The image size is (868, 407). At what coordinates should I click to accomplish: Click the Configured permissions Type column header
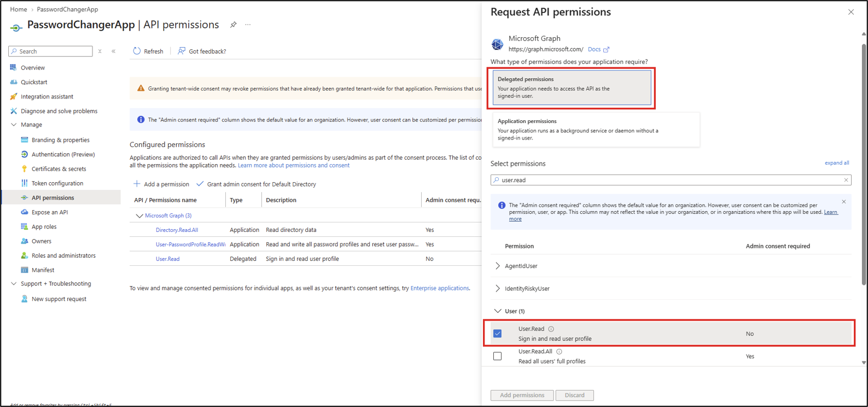point(236,200)
